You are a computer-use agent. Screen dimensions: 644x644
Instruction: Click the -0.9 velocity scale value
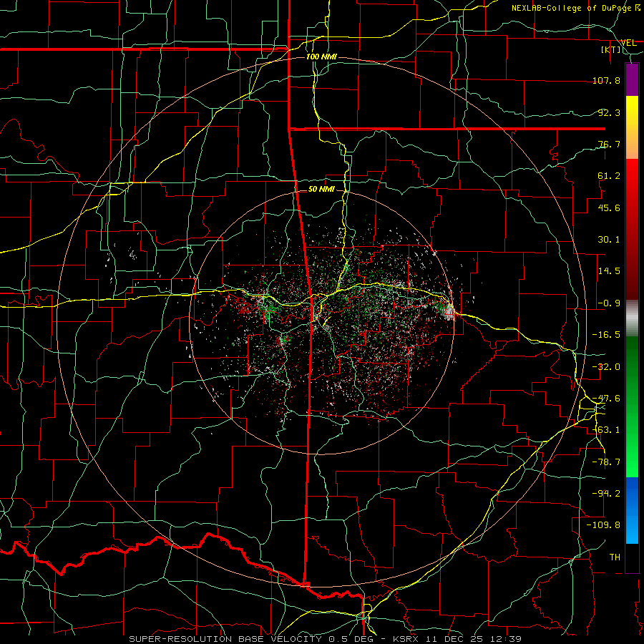pyautogui.click(x=609, y=303)
